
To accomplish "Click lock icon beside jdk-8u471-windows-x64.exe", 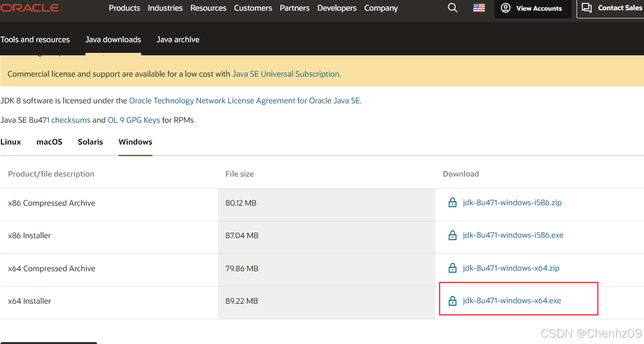I will pos(453,301).
